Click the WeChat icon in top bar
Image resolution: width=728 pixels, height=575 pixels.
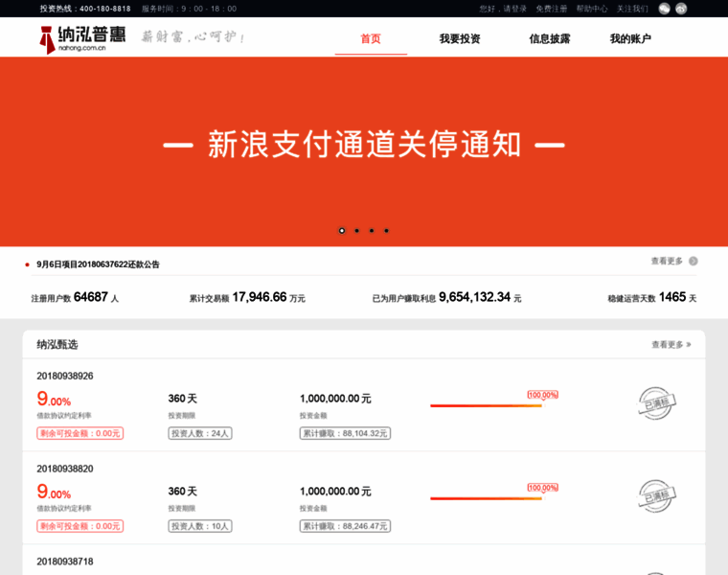pos(665,9)
